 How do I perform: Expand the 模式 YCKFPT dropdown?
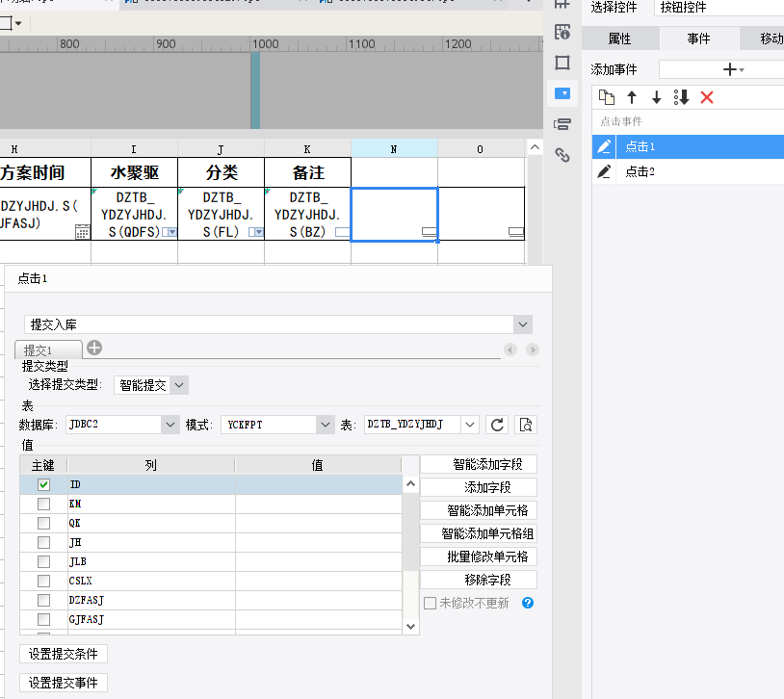pyautogui.click(x=325, y=425)
